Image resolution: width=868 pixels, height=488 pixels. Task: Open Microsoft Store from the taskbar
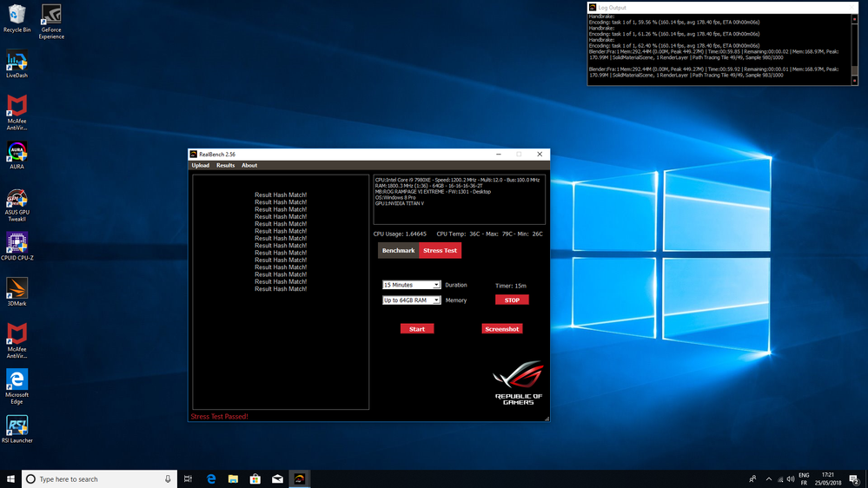255,479
